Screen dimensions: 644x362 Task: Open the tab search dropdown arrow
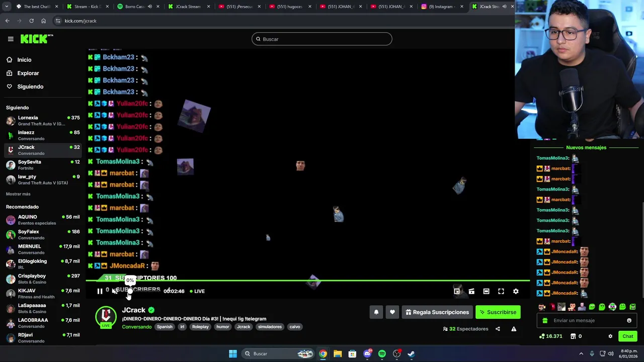click(6, 7)
